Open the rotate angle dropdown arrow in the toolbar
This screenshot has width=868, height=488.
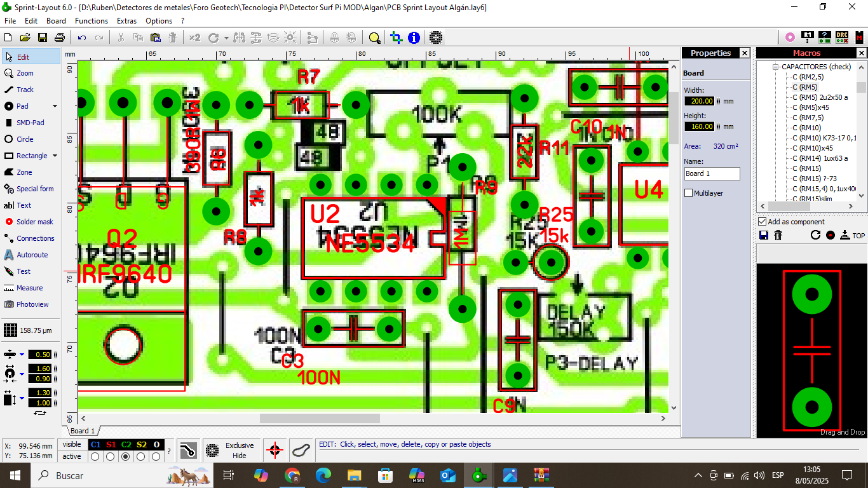226,37
